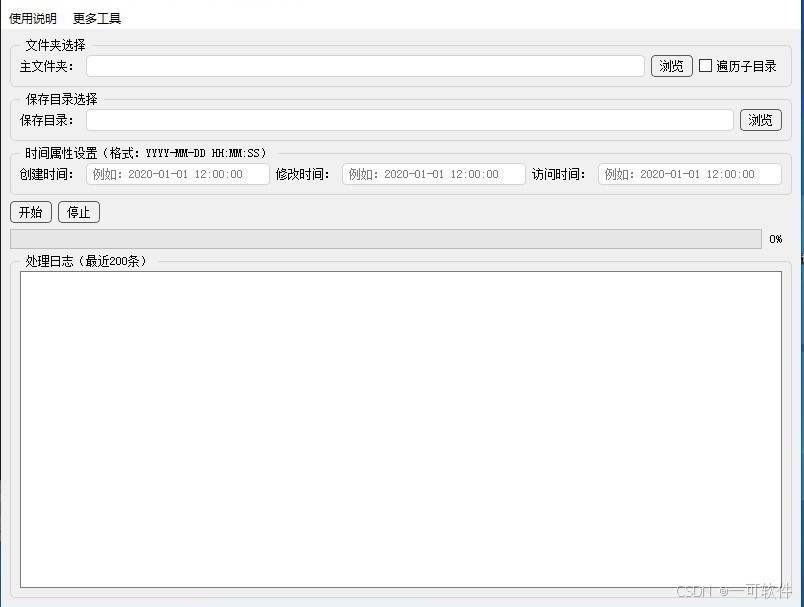Image resolution: width=804 pixels, height=607 pixels.
Task: Click the 停止 button
Action: (x=78, y=212)
